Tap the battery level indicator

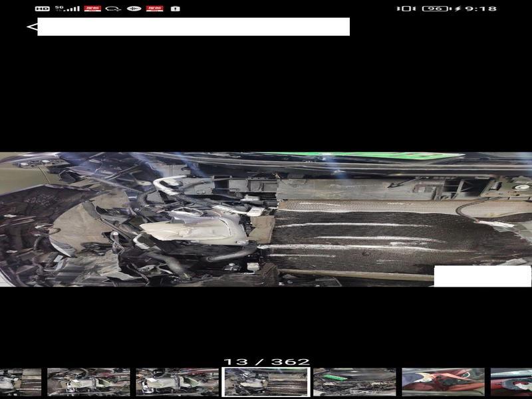436,9
